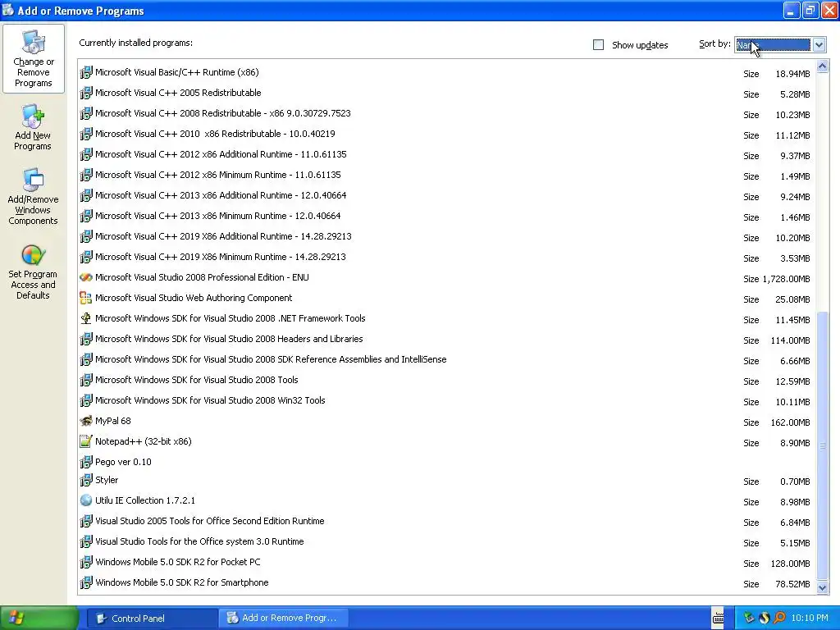The image size is (840, 630).
Task: Click the Visual Studio 2005 Tools for Office icon
Action: [x=85, y=521]
